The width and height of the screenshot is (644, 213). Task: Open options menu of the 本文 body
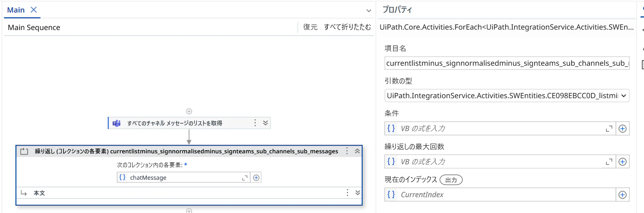(347, 193)
